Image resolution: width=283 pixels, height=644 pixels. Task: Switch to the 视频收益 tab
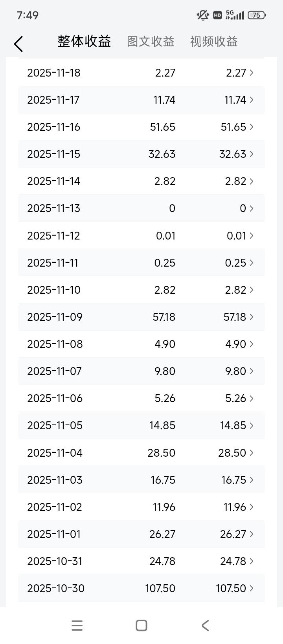click(x=214, y=42)
